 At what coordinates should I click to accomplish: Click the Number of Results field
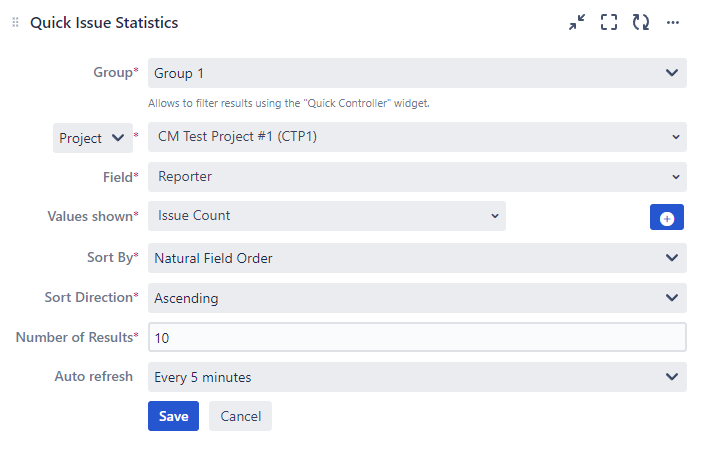(x=417, y=338)
